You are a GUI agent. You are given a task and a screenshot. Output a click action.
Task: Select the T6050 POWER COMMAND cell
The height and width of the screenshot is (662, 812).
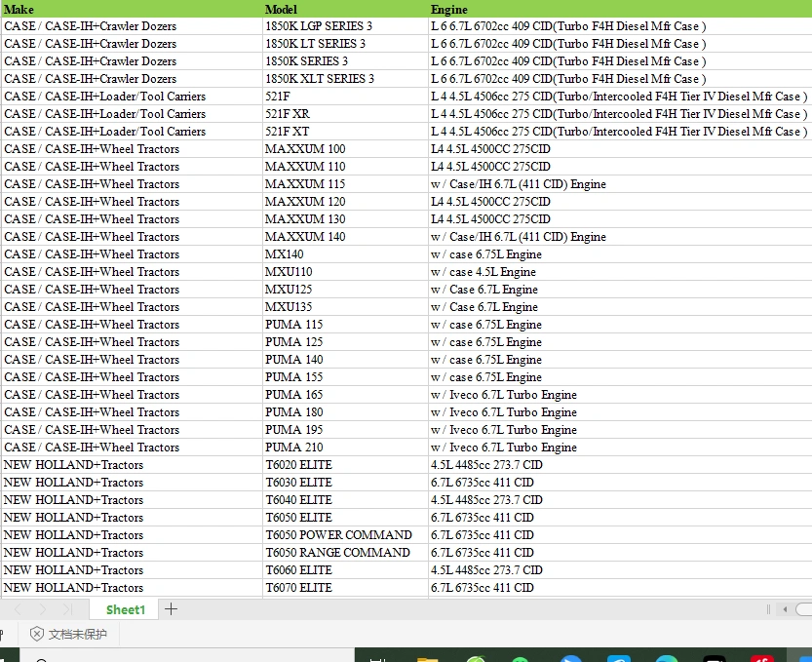tap(344, 535)
